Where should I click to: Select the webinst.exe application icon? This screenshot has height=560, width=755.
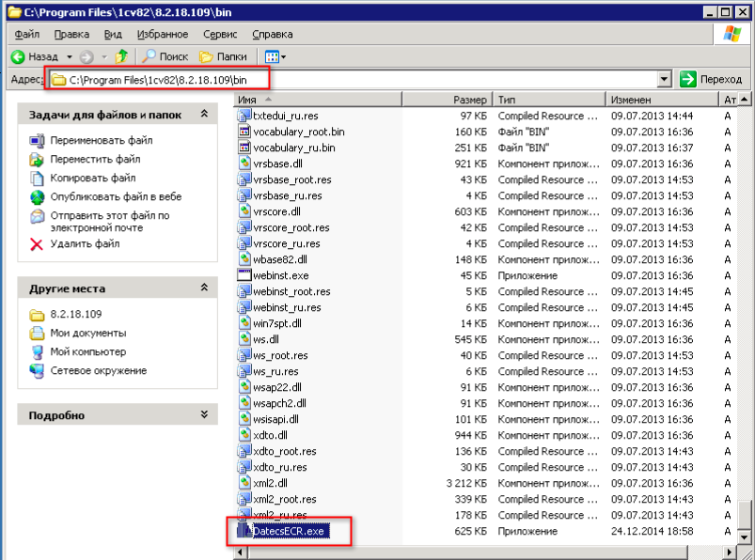tap(244, 275)
